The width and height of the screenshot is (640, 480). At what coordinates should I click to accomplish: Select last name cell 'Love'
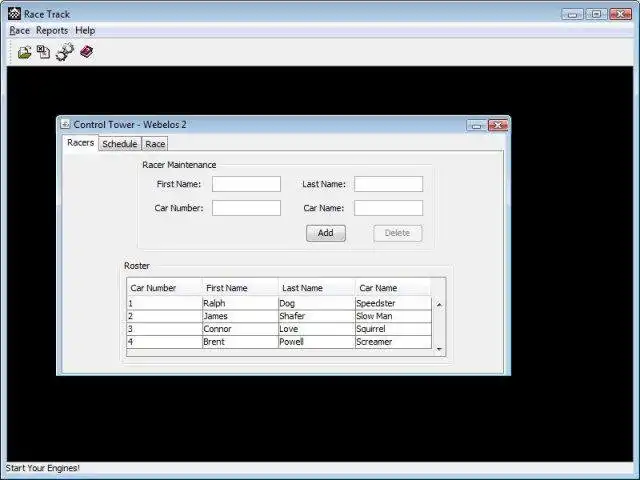317,329
